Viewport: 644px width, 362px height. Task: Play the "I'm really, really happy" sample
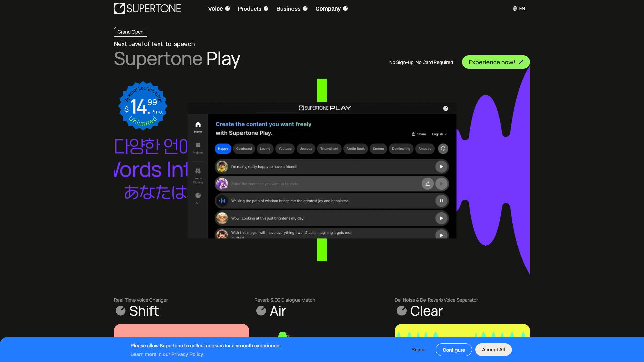coord(441,167)
